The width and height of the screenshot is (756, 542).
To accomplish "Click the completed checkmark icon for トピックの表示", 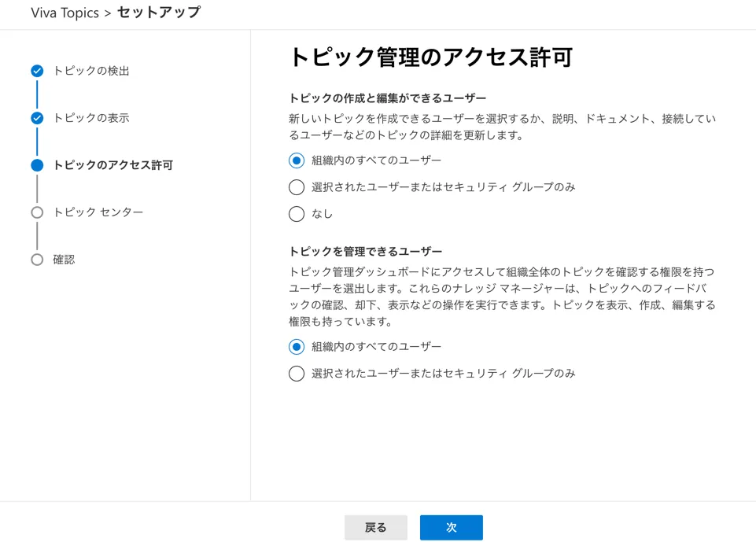I will coord(37,118).
